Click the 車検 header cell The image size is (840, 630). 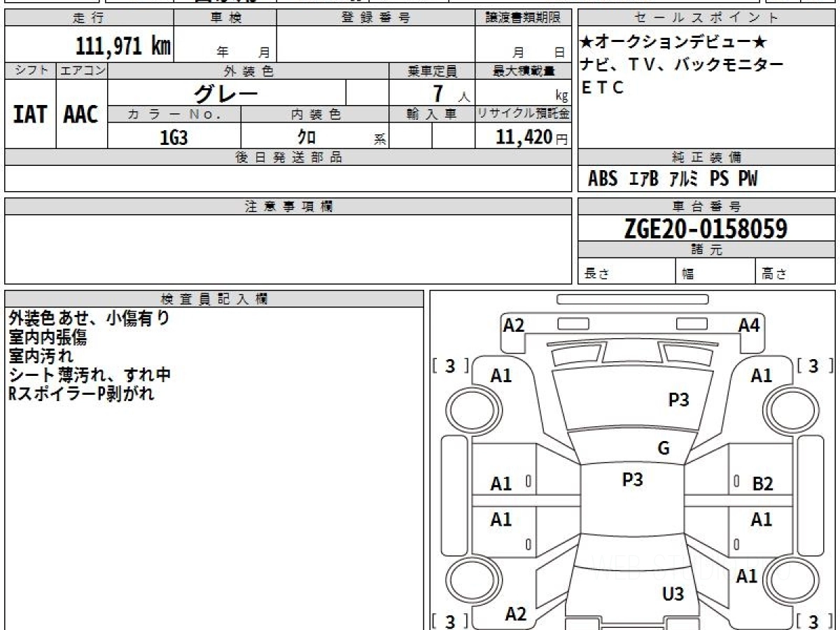[225, 18]
